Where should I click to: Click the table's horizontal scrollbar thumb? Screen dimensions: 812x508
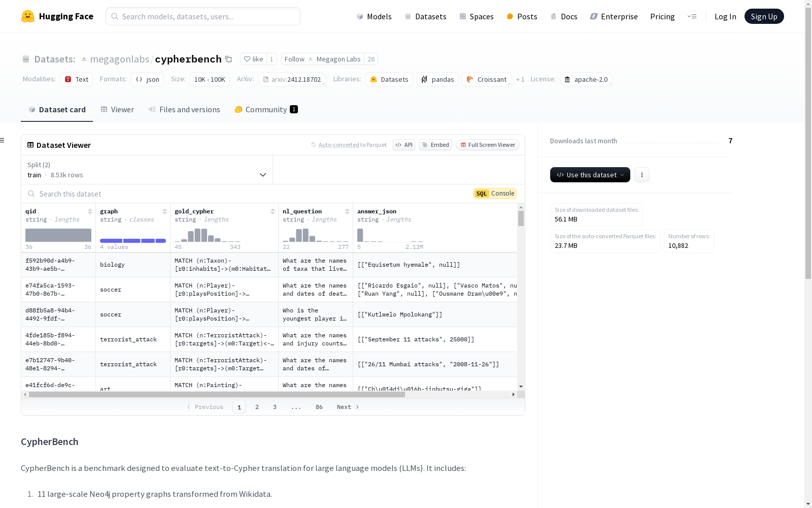(x=217, y=394)
